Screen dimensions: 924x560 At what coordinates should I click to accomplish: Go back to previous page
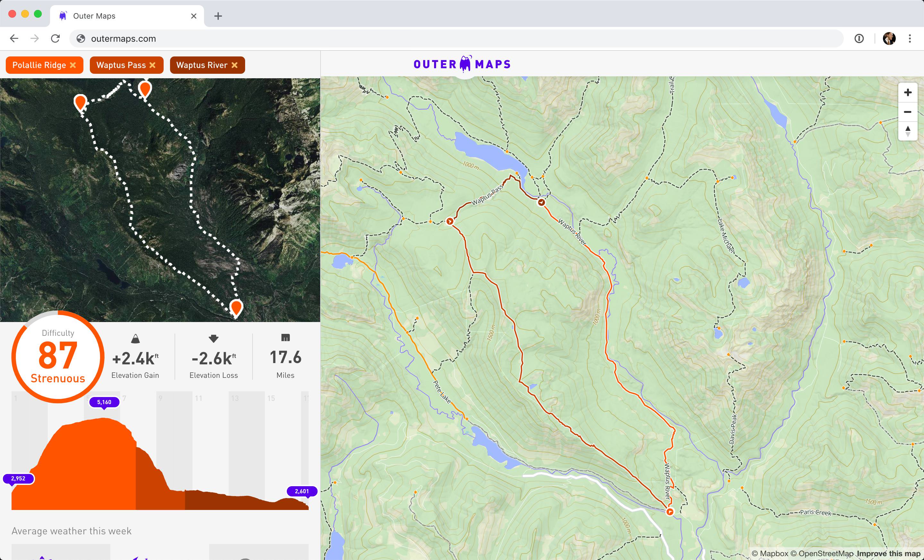[x=14, y=38]
